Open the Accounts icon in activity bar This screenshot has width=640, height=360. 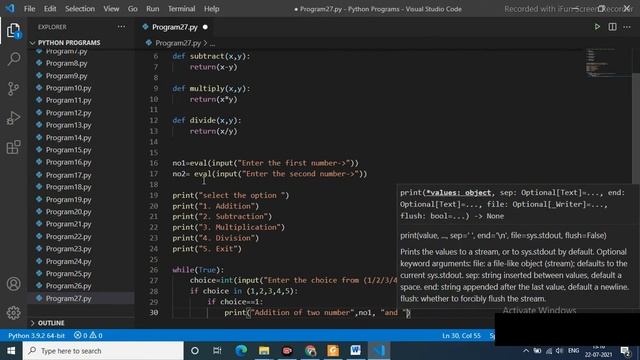pos(13,284)
